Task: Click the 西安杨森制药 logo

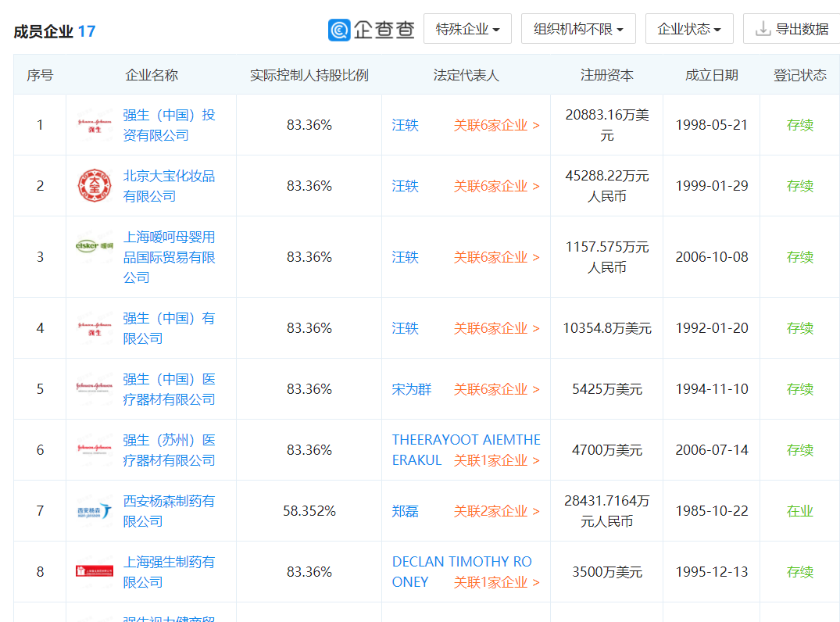Action: tap(95, 511)
